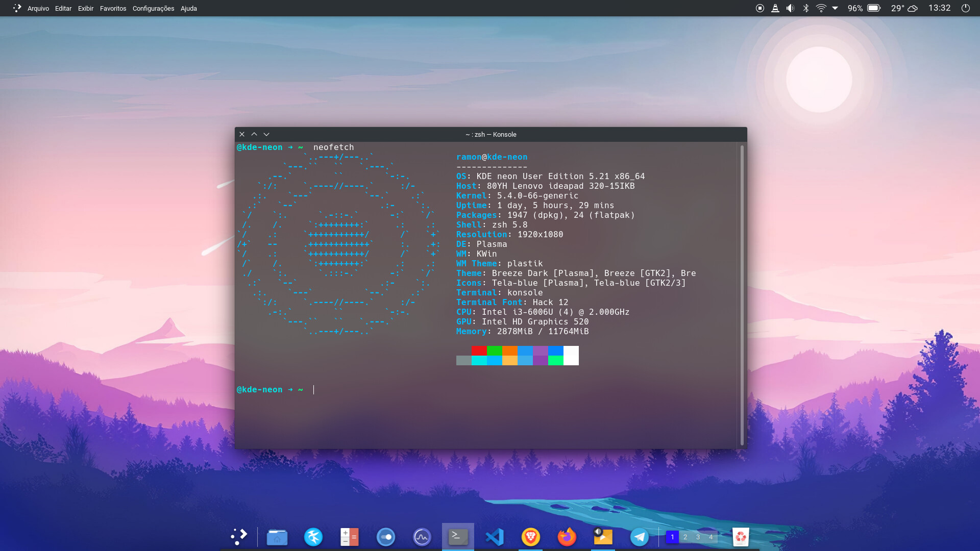This screenshot has width=980, height=551.
Task: Open the yellow media app with speaker badge
Action: [603, 537]
